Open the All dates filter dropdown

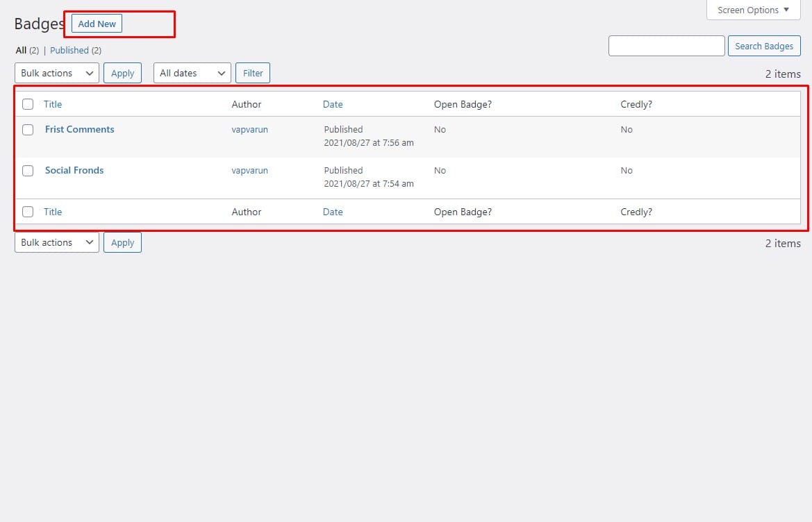tap(192, 73)
